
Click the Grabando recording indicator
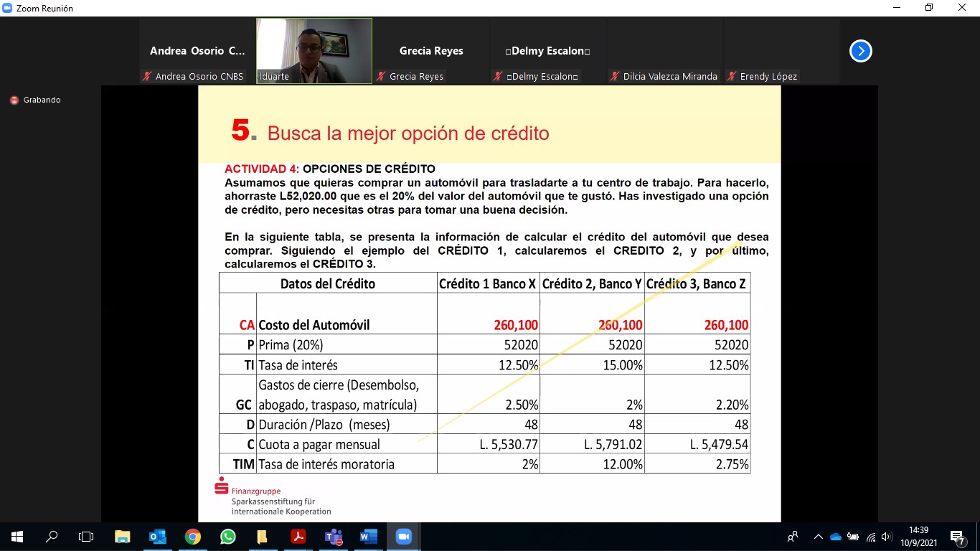pyautogui.click(x=35, y=100)
